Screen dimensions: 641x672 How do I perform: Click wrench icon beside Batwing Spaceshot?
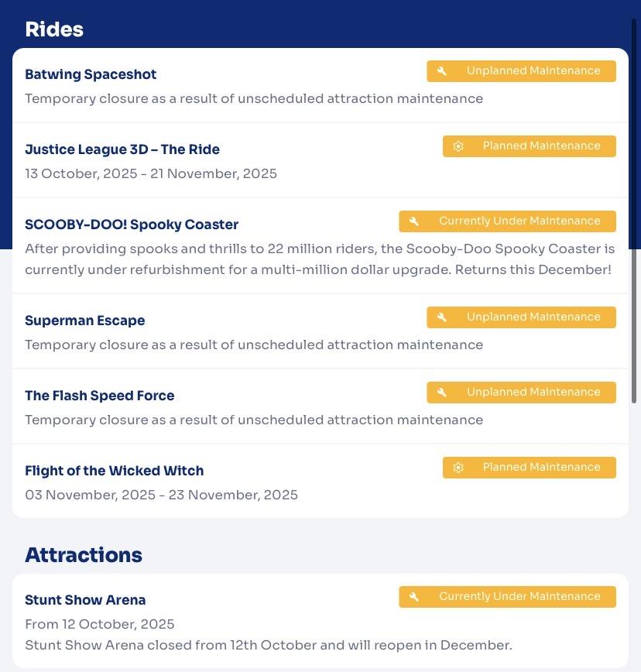442,71
